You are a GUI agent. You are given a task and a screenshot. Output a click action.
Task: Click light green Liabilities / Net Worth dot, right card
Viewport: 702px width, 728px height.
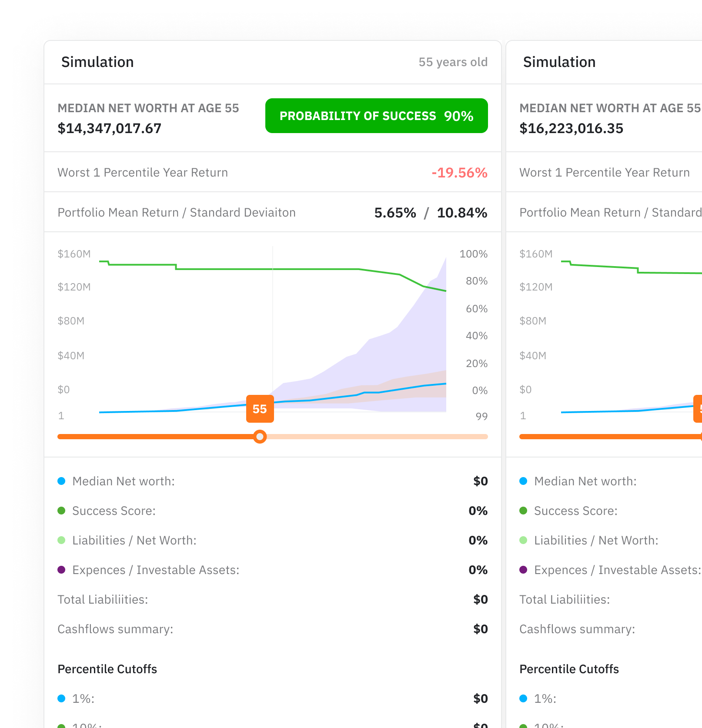pyautogui.click(x=523, y=540)
